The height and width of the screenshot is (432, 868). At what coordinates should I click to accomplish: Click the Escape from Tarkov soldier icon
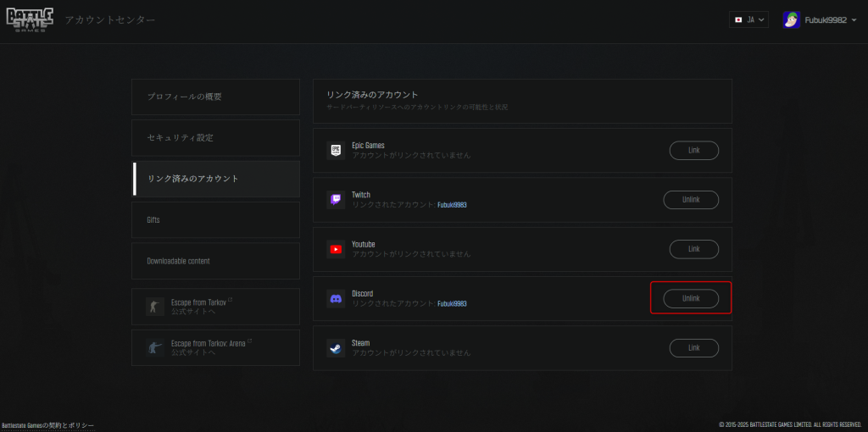(x=153, y=307)
